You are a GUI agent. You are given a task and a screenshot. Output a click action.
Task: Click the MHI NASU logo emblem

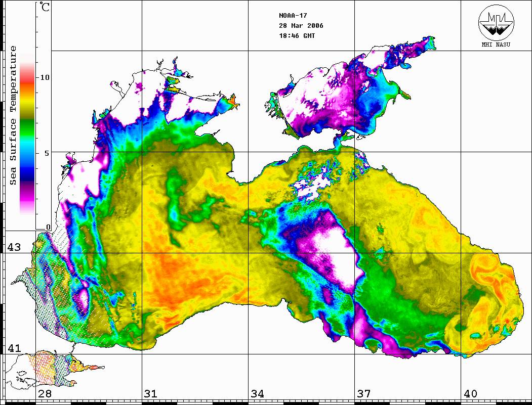tap(496, 22)
